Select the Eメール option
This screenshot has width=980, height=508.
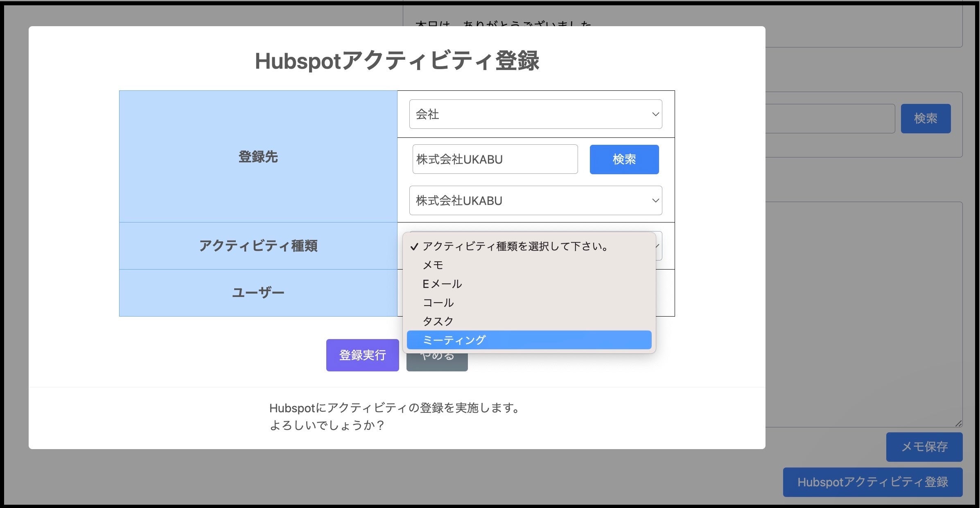click(442, 284)
